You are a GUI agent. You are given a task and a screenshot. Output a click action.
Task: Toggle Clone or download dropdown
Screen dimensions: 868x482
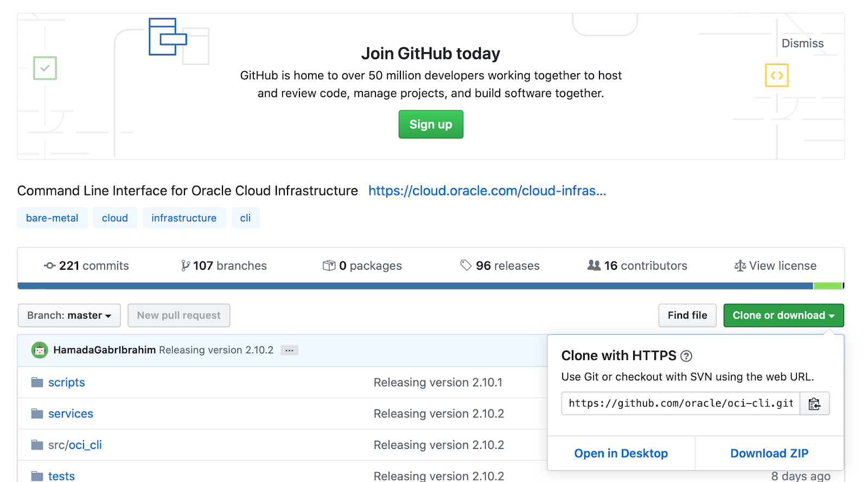point(783,315)
